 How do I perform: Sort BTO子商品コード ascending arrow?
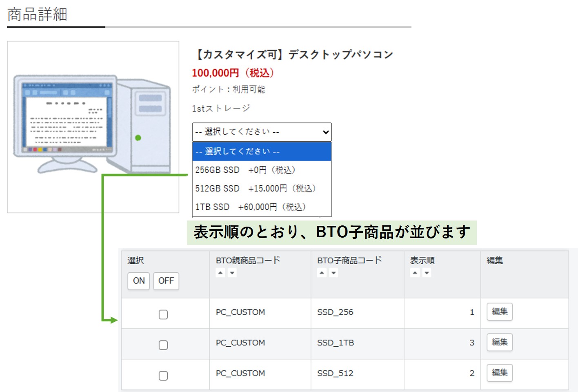322,273
